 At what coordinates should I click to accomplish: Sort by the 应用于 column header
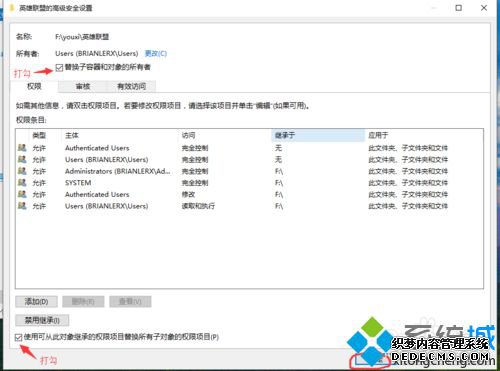click(x=378, y=135)
